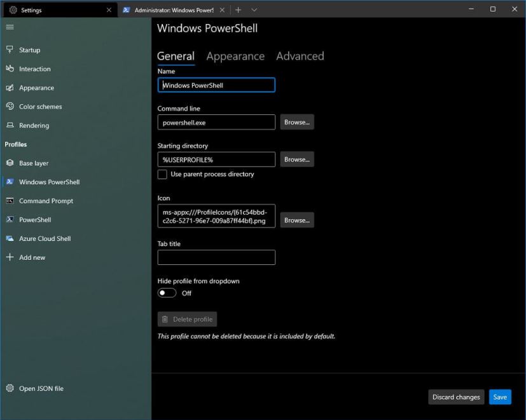Viewport: 526px width, 420px height.
Task: Switch to Administrator Windows PowerShell tab
Action: [174, 10]
